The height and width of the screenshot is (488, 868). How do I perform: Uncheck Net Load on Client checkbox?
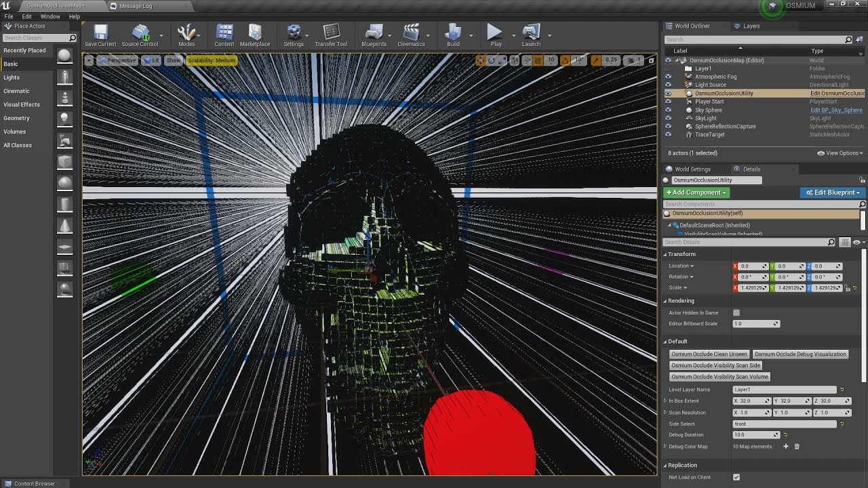tap(736, 477)
